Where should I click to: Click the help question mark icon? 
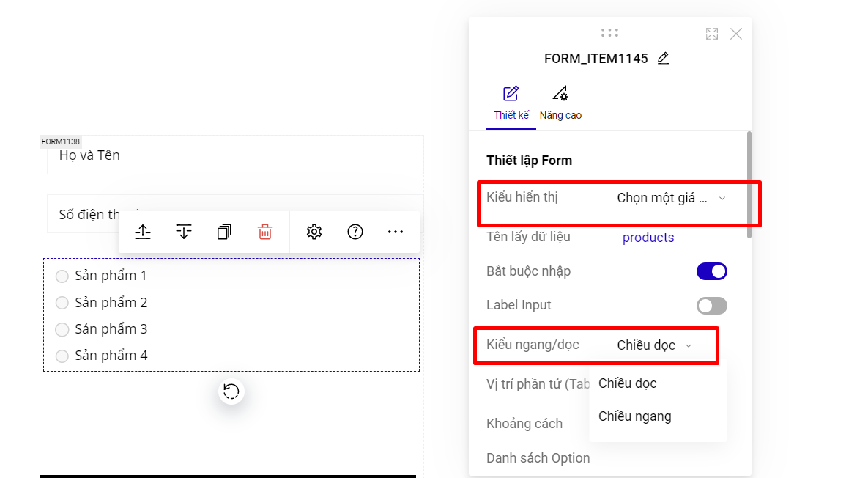pos(355,232)
